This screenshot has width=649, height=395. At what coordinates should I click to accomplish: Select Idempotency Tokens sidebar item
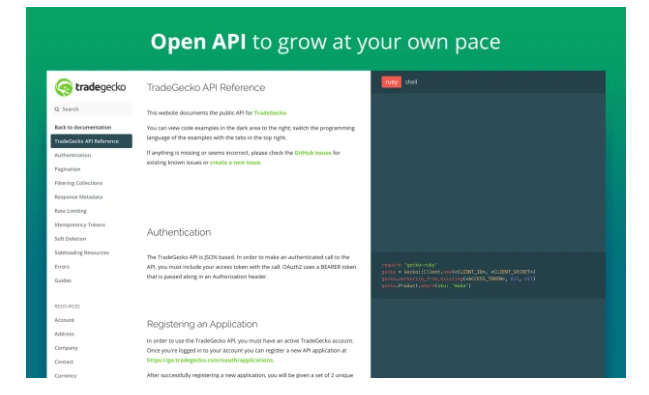coord(80,225)
